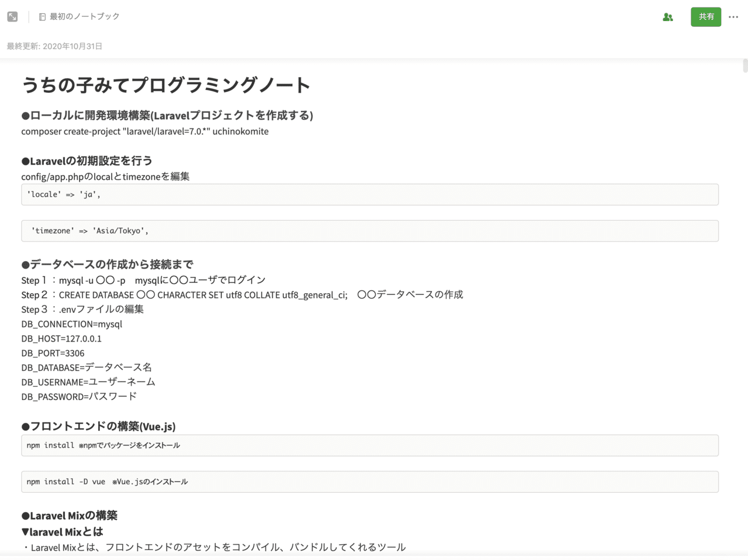This screenshot has width=748, height=560.
Task: Click the code block 'timezone' => 'Asia/Tokyo',
Action: [370, 231]
